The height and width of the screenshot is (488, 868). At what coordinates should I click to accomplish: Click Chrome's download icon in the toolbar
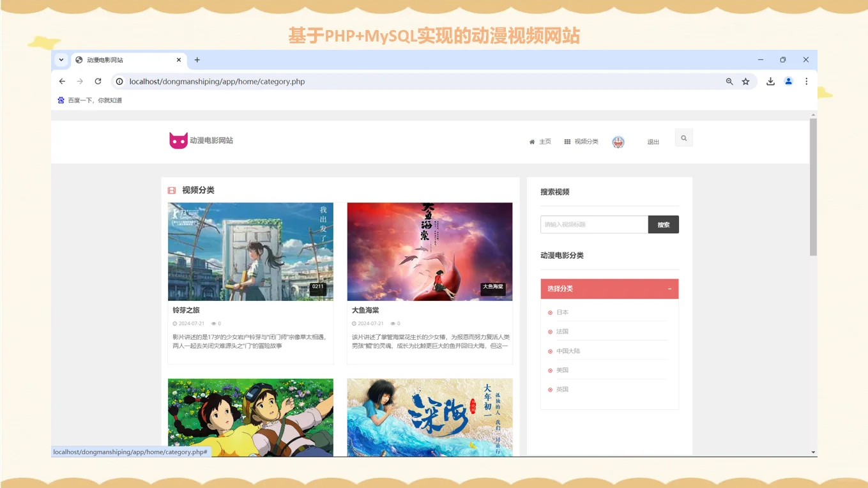[x=770, y=81]
